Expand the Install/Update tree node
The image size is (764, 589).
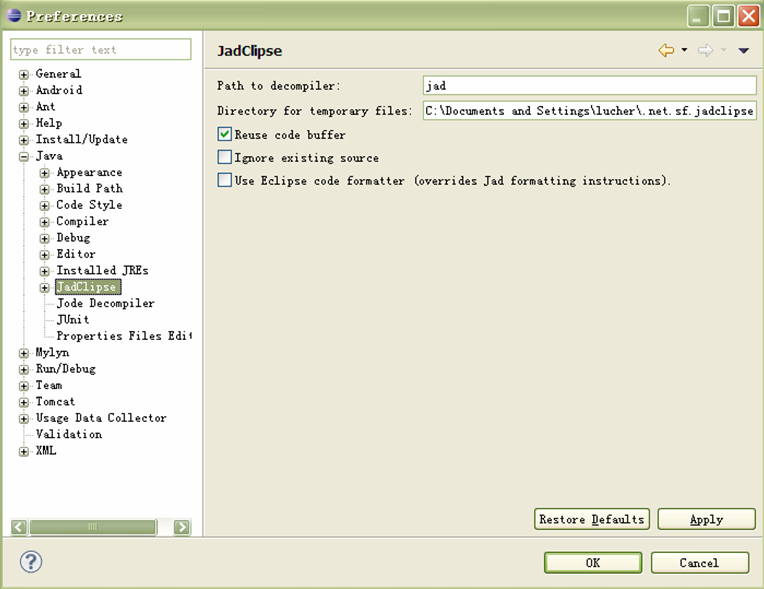(23, 140)
